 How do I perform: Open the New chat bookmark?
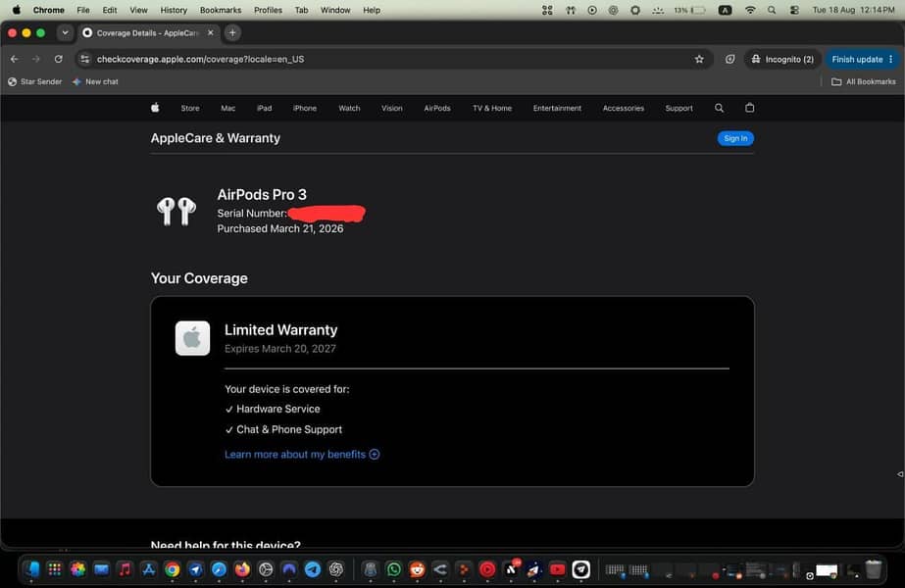[95, 82]
